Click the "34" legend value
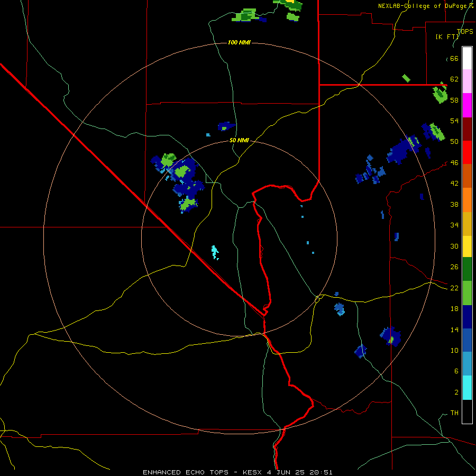The image size is (476, 476). pyautogui.click(x=454, y=225)
